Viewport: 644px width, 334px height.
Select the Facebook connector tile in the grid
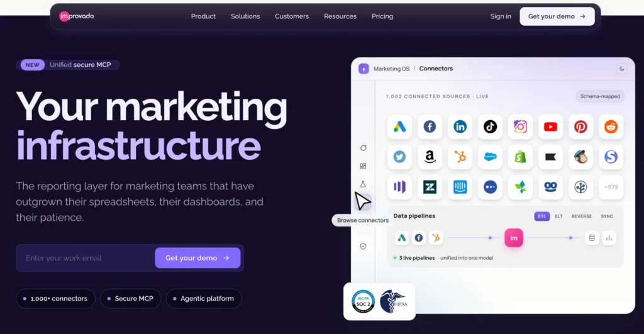(430, 126)
